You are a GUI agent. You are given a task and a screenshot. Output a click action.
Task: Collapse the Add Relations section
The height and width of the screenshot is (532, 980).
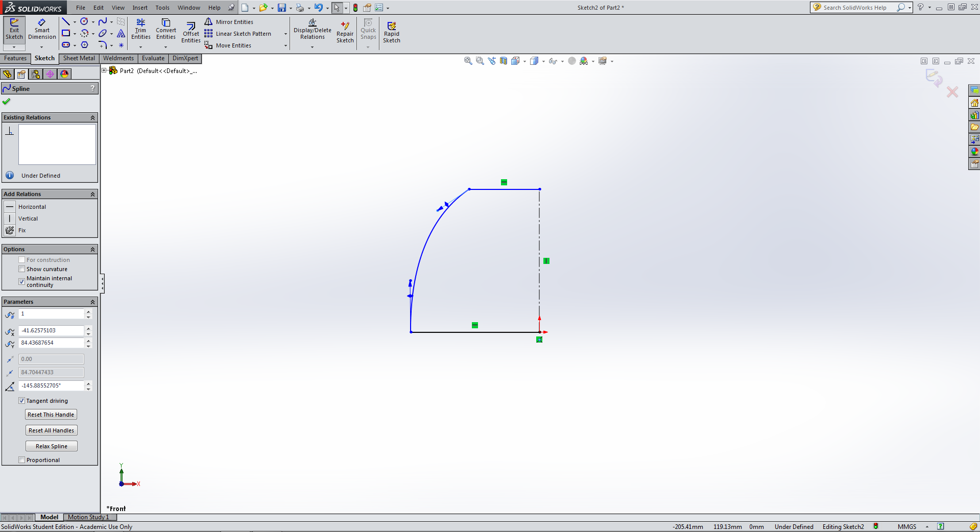(93, 194)
